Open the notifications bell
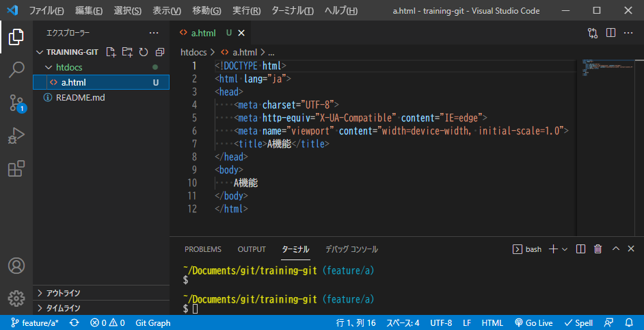644x330 pixels. [629, 323]
